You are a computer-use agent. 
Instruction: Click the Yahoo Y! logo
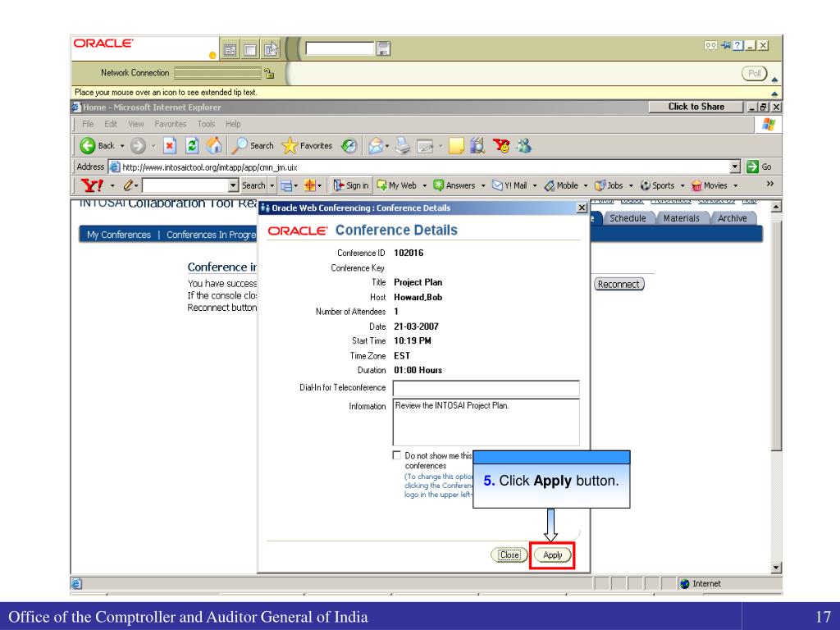coord(92,185)
